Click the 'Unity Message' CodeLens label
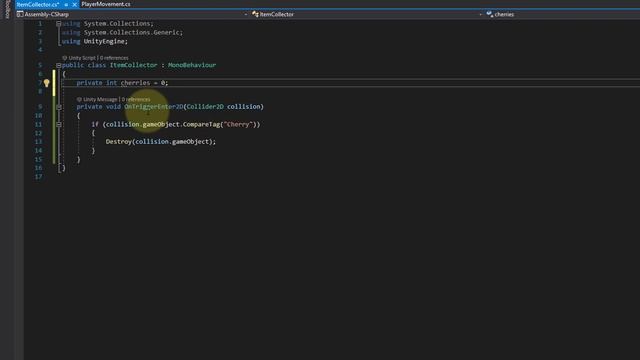 100,100
